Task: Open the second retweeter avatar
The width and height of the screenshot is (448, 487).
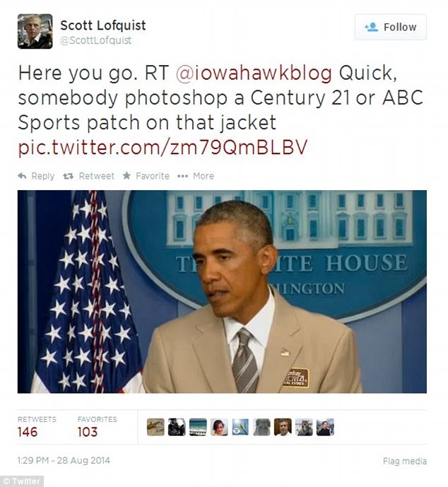Action: click(x=177, y=427)
